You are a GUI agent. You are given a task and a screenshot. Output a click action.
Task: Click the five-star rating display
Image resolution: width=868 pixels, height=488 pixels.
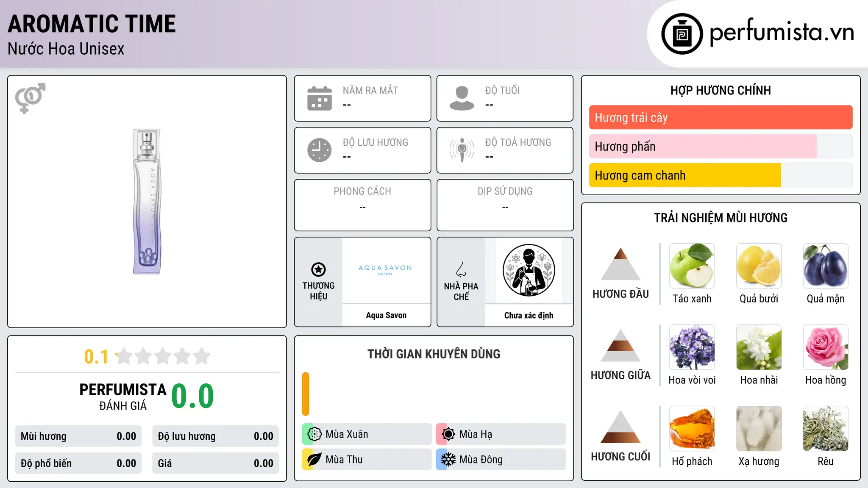[163, 356]
